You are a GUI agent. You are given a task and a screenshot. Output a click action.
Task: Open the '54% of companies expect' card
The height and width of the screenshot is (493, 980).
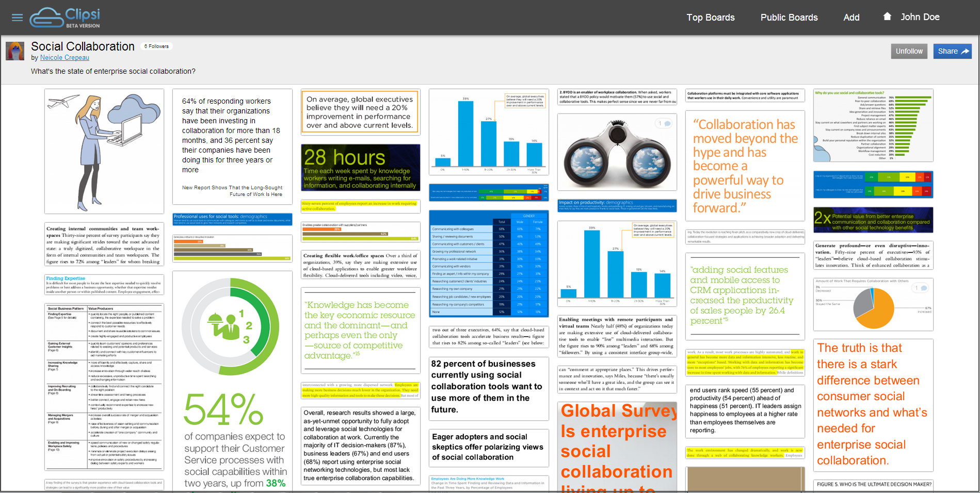pyautogui.click(x=232, y=382)
